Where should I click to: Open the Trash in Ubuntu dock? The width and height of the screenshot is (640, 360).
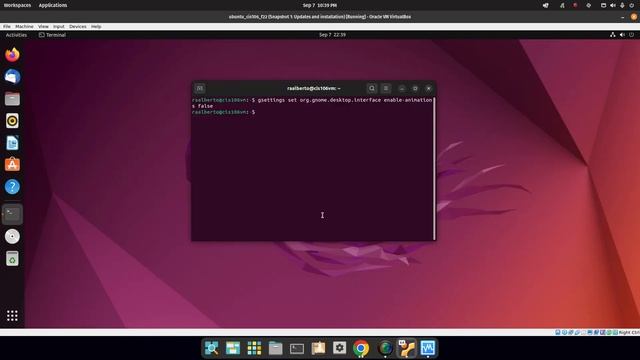point(12,258)
